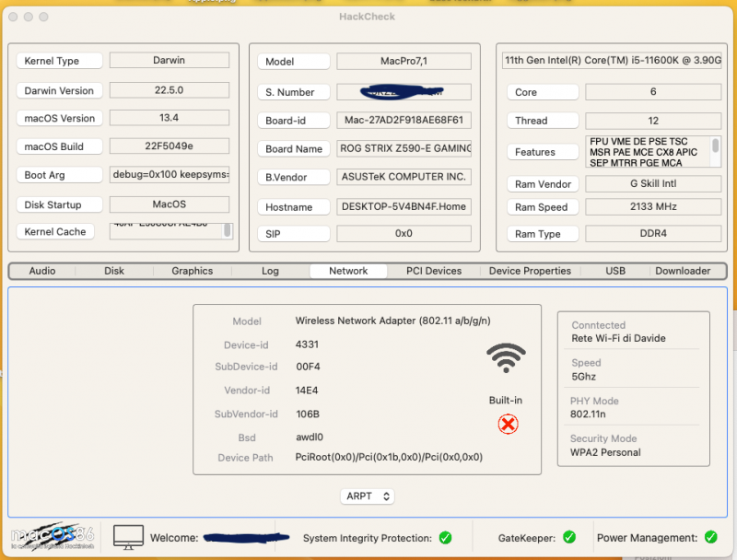
Task: Click the monitor icon in status bar
Action: point(128,538)
